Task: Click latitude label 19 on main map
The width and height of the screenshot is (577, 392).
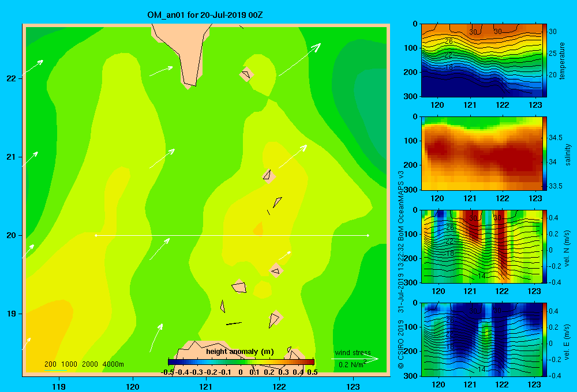Action: point(12,314)
